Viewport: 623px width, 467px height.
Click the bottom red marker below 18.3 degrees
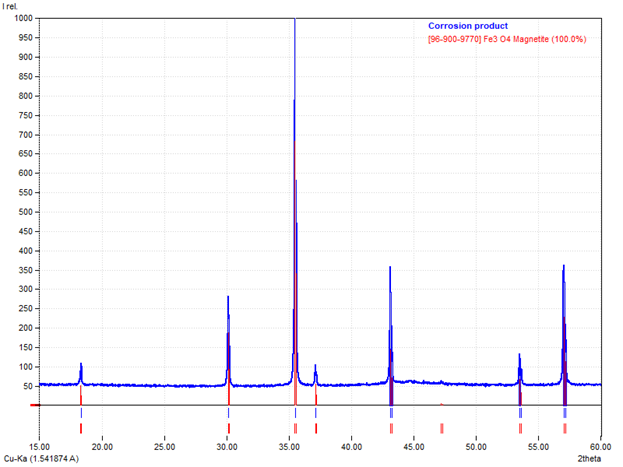pyautogui.click(x=81, y=428)
